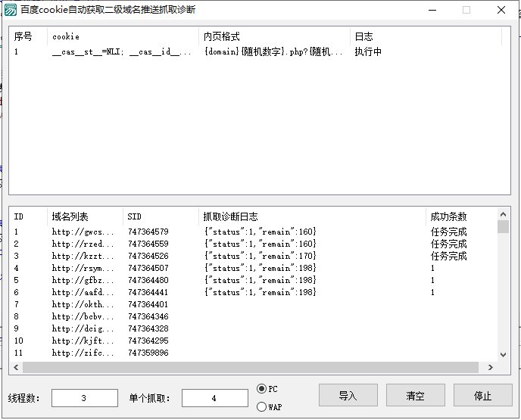The width and height of the screenshot is (521, 420).
Task: Click 任务完成 status in row 1
Action: (448, 232)
